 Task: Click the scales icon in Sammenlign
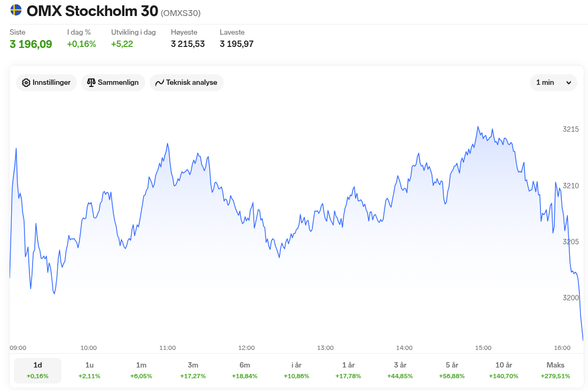[x=91, y=83]
